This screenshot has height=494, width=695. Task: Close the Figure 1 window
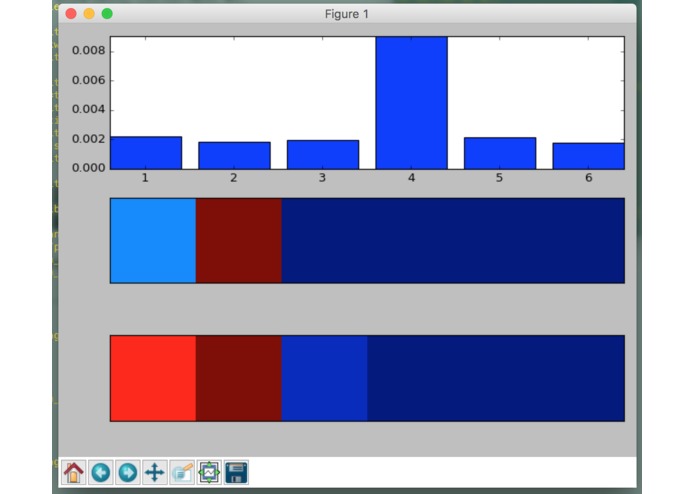click(71, 14)
